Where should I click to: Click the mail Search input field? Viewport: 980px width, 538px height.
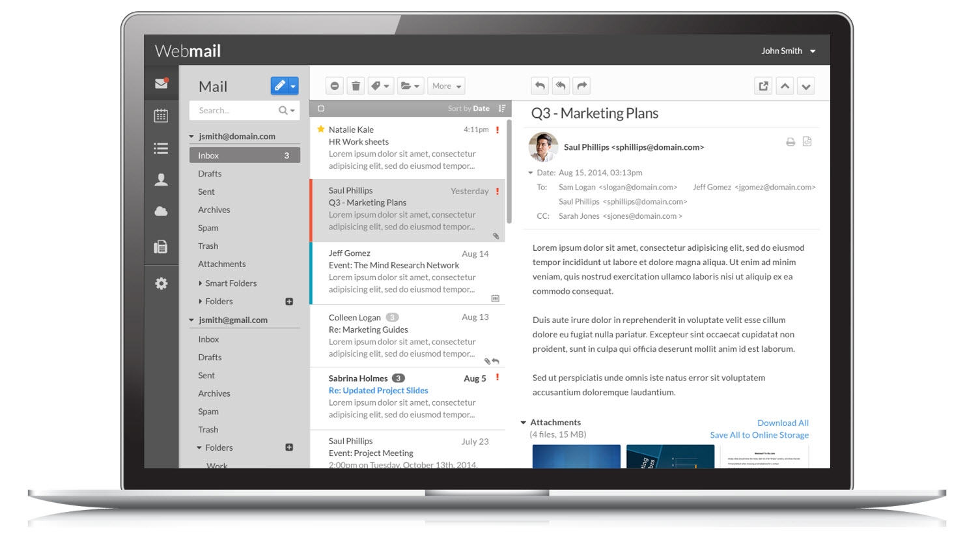pos(234,111)
